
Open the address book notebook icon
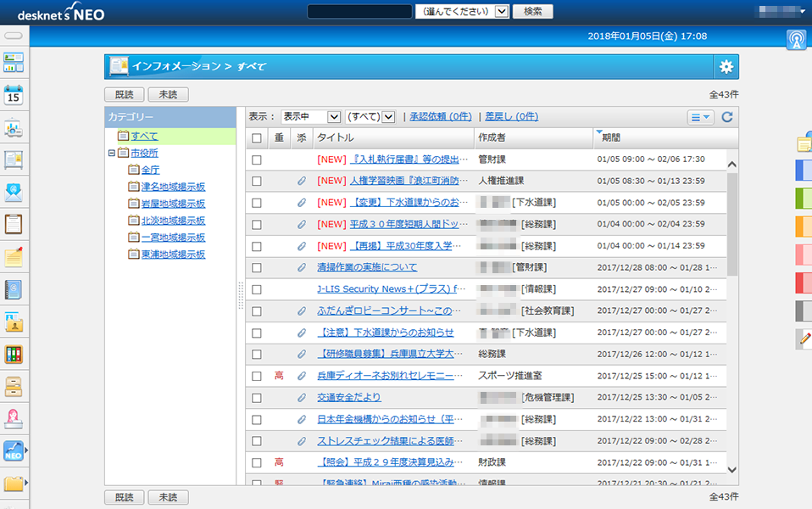[14, 289]
